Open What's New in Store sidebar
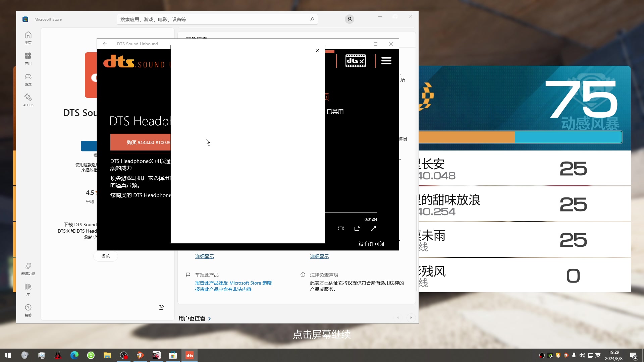This screenshot has width=644, height=362. pos(28,269)
